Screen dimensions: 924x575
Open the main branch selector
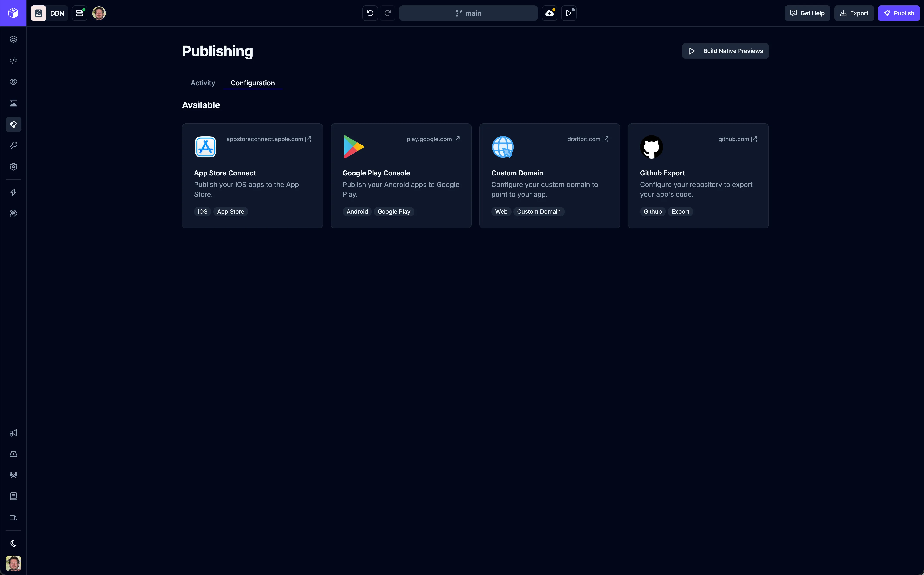pyautogui.click(x=468, y=13)
